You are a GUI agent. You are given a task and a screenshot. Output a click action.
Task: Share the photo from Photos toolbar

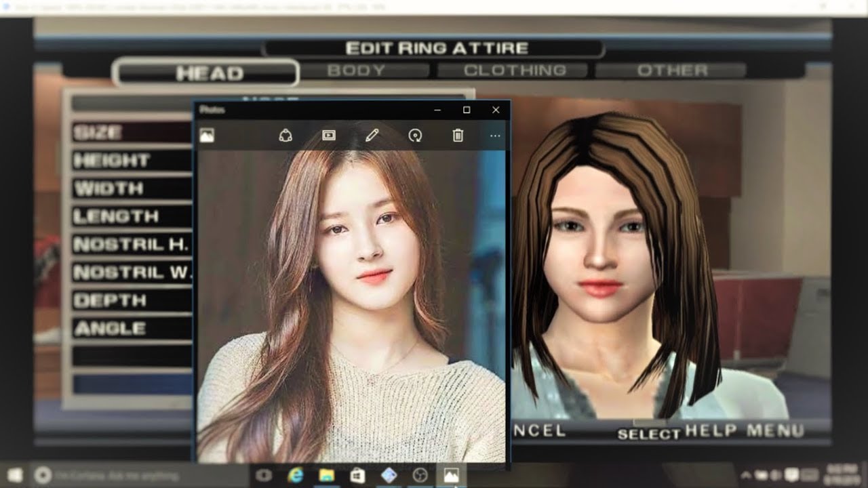(x=285, y=136)
